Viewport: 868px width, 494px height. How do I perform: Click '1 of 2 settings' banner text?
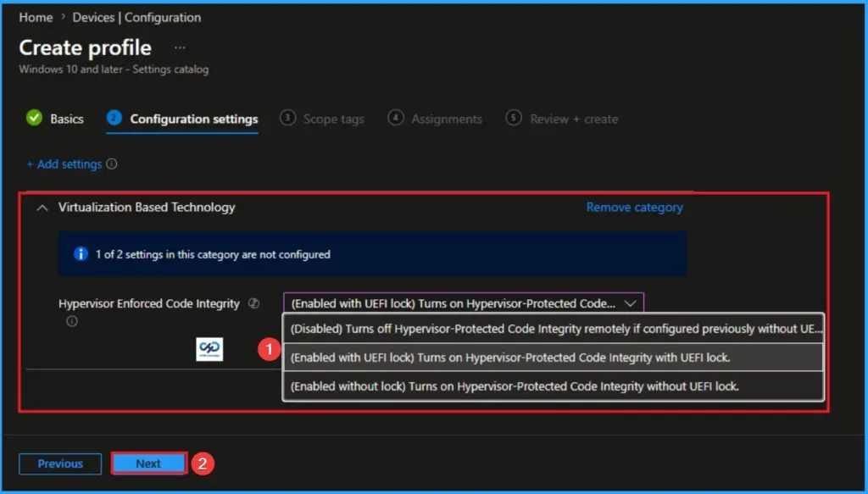point(213,254)
